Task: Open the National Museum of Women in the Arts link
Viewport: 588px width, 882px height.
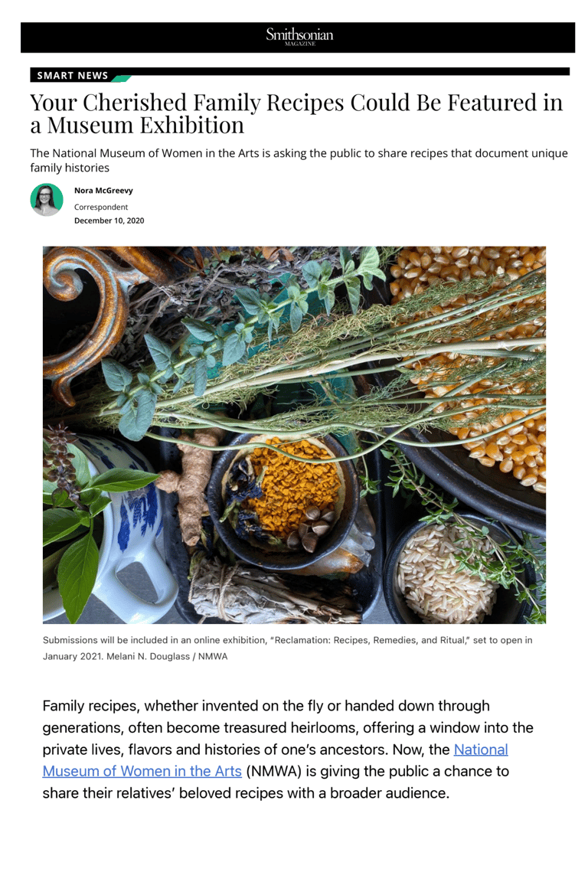Action: 275,760
